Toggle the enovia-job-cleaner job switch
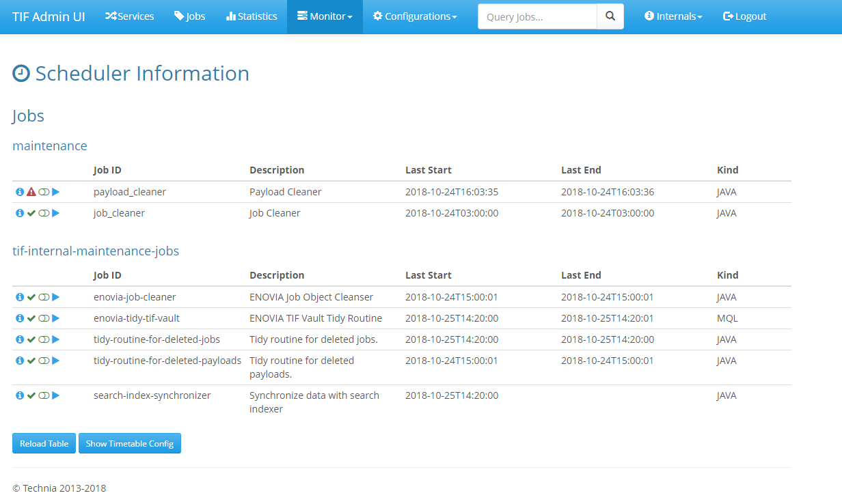842x504 pixels. pos(44,298)
